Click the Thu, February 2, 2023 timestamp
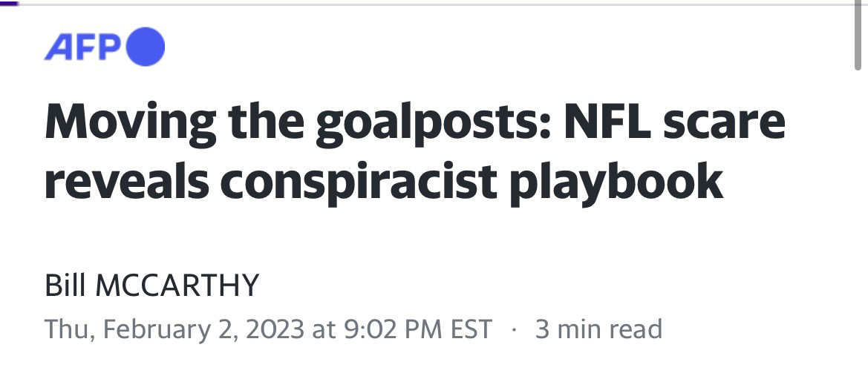This screenshot has width=868, height=379. 174,329
